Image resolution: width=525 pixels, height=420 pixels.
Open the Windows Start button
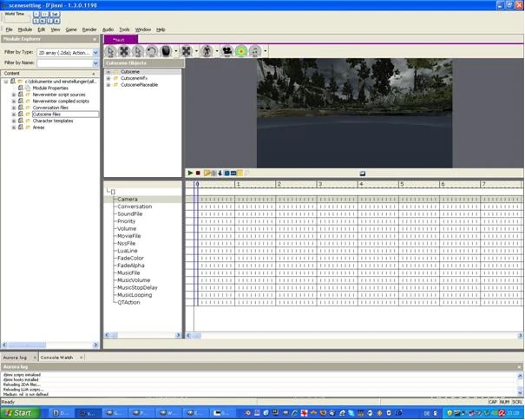coord(20,413)
